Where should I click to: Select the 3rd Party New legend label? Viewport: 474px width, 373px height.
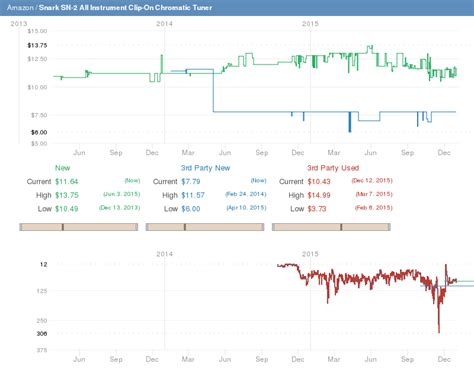(x=205, y=168)
